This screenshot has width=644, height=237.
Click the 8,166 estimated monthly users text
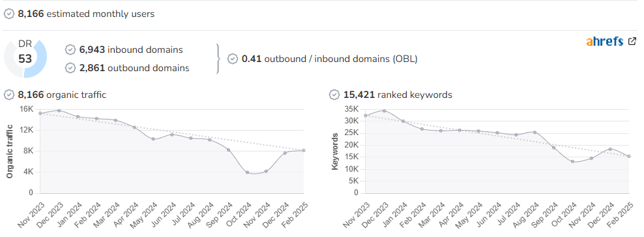86,14
